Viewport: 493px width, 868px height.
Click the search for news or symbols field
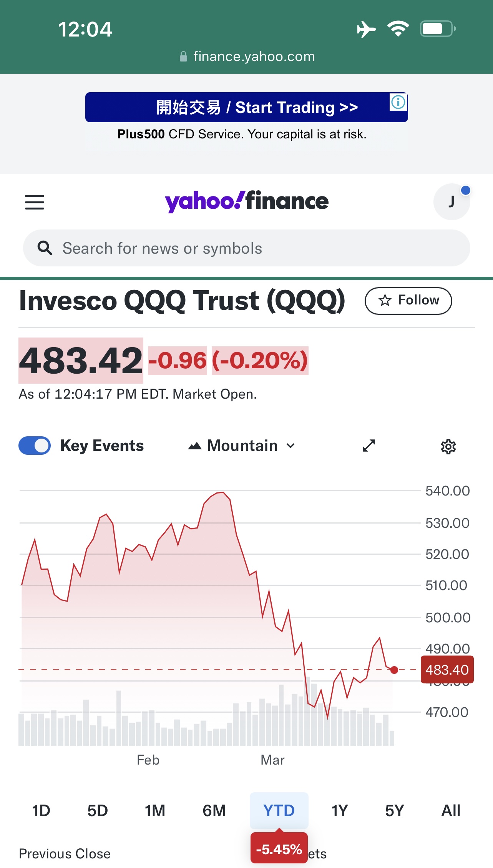(254, 248)
